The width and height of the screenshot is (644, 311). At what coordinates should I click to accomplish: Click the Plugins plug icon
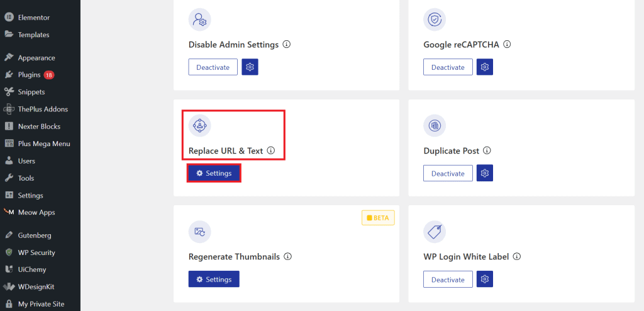coord(9,75)
